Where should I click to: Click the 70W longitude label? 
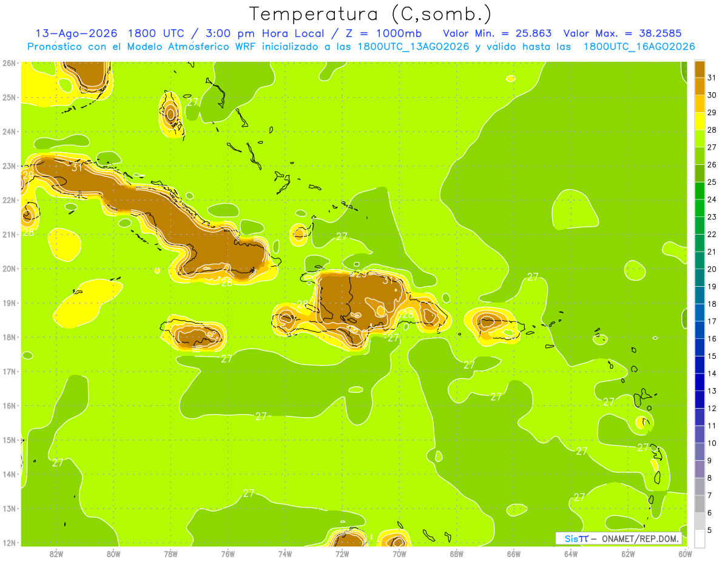pyautogui.click(x=399, y=554)
